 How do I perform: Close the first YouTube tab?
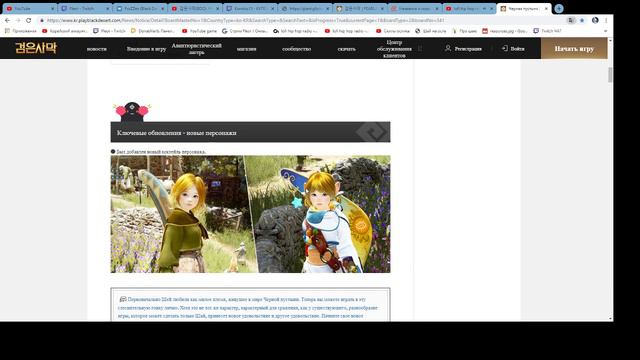pyautogui.click(x=52, y=8)
